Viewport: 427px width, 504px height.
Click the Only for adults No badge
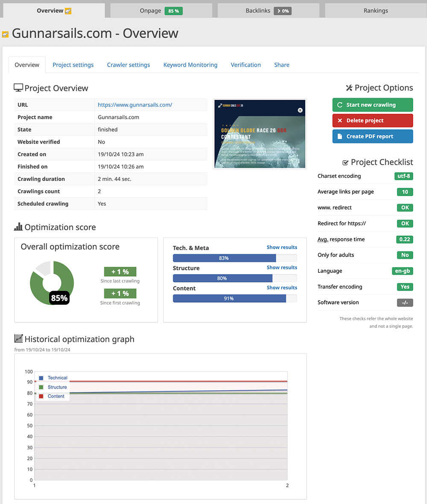pyautogui.click(x=405, y=255)
